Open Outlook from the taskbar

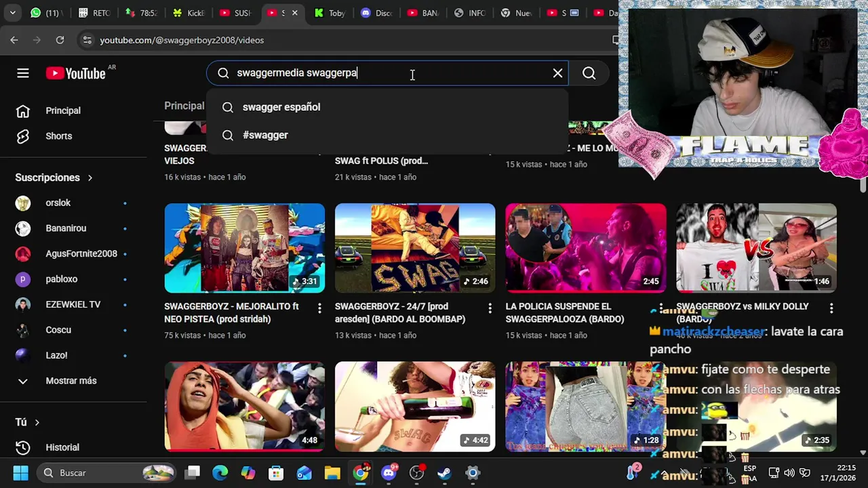tap(304, 472)
